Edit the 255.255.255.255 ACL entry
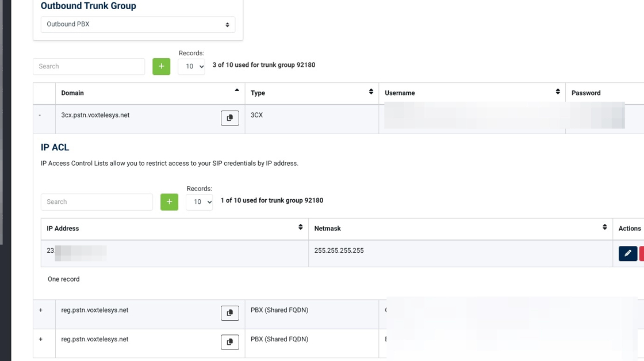Image resolution: width=644 pixels, height=361 pixels. pyautogui.click(x=627, y=253)
